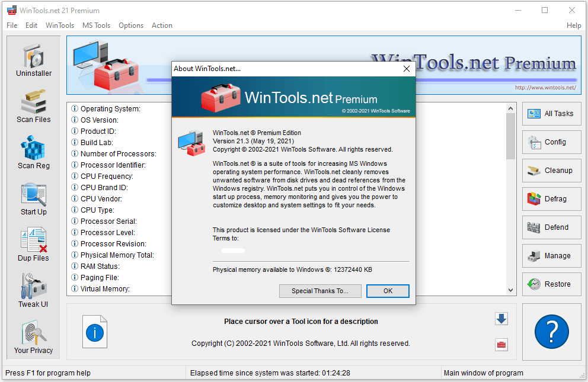
Task: Launch the Scan Files tool
Action: click(34, 107)
